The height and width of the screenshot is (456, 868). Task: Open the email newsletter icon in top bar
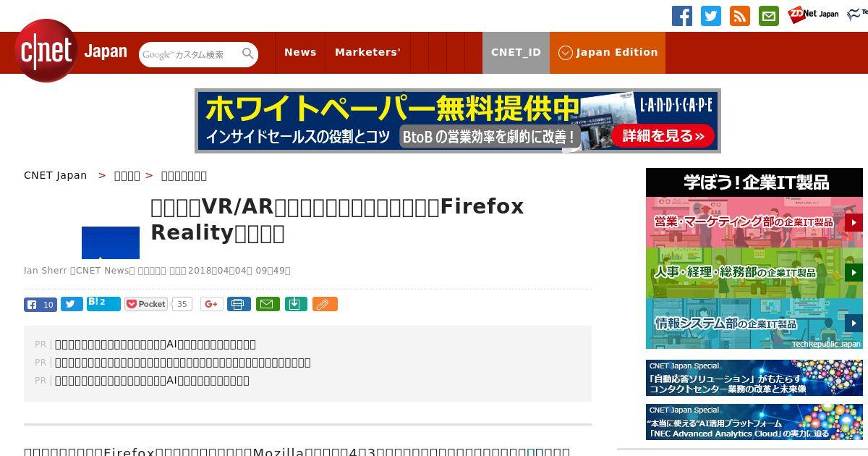(x=768, y=16)
